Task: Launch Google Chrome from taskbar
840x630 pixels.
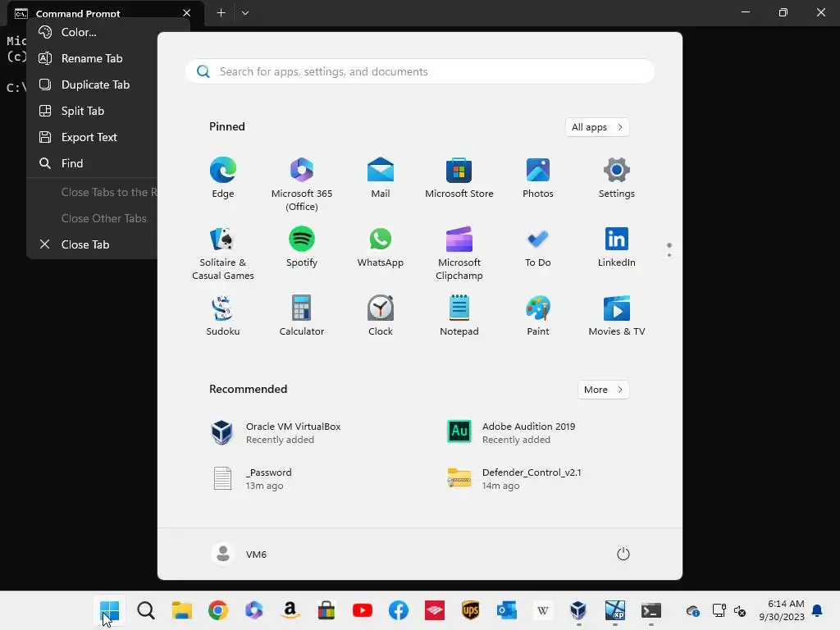Action: tap(218, 610)
